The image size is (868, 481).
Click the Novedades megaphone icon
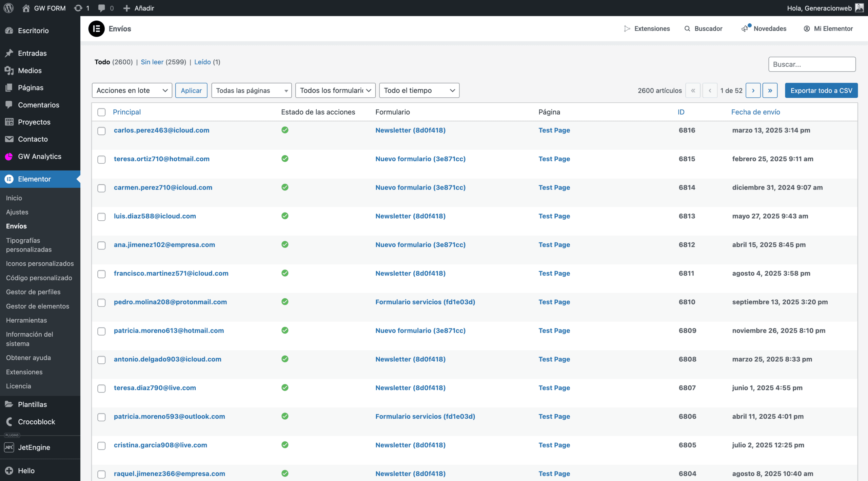pos(745,28)
